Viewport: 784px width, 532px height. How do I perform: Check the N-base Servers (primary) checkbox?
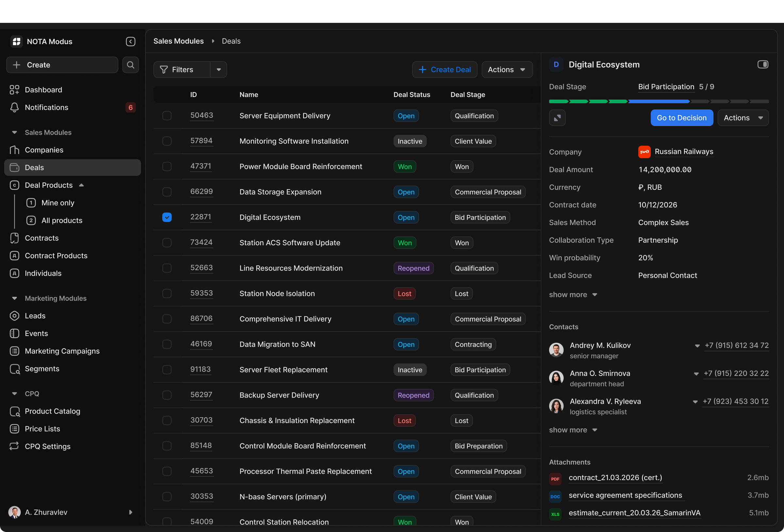167,496
